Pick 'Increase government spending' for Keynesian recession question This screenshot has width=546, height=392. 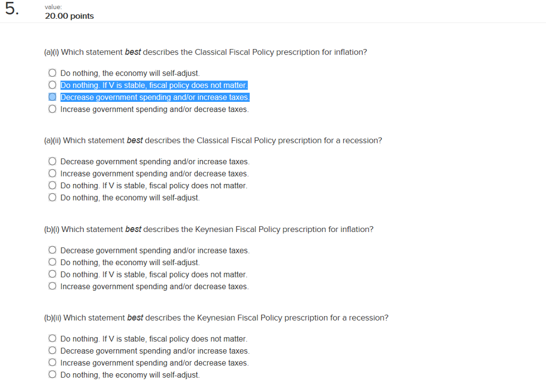click(x=52, y=363)
